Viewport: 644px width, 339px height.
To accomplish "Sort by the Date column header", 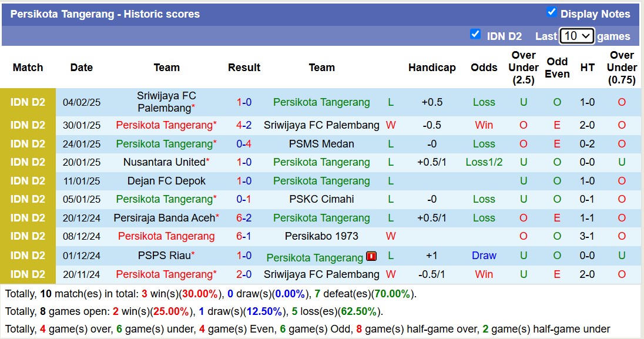I will coord(81,68).
